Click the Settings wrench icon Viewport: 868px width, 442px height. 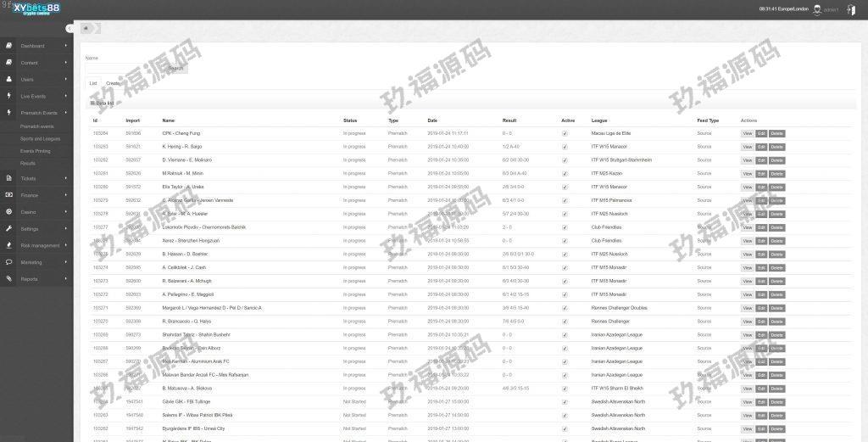click(x=8, y=229)
